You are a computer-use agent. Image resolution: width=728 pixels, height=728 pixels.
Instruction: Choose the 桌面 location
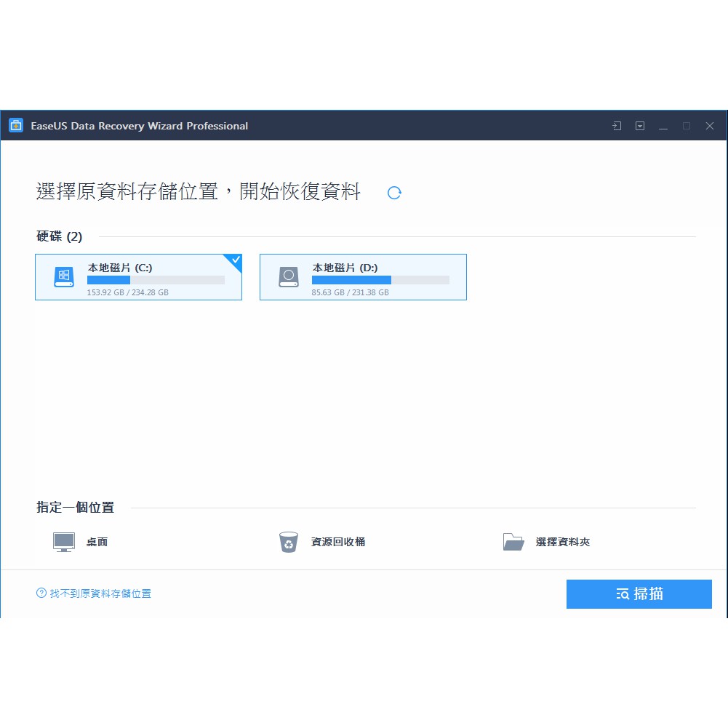tap(97, 542)
